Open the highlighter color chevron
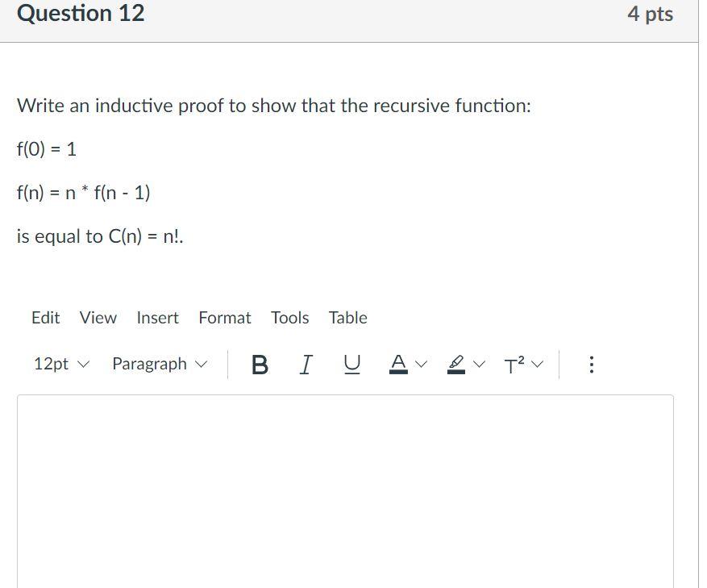The width and height of the screenshot is (707, 588). [477, 365]
